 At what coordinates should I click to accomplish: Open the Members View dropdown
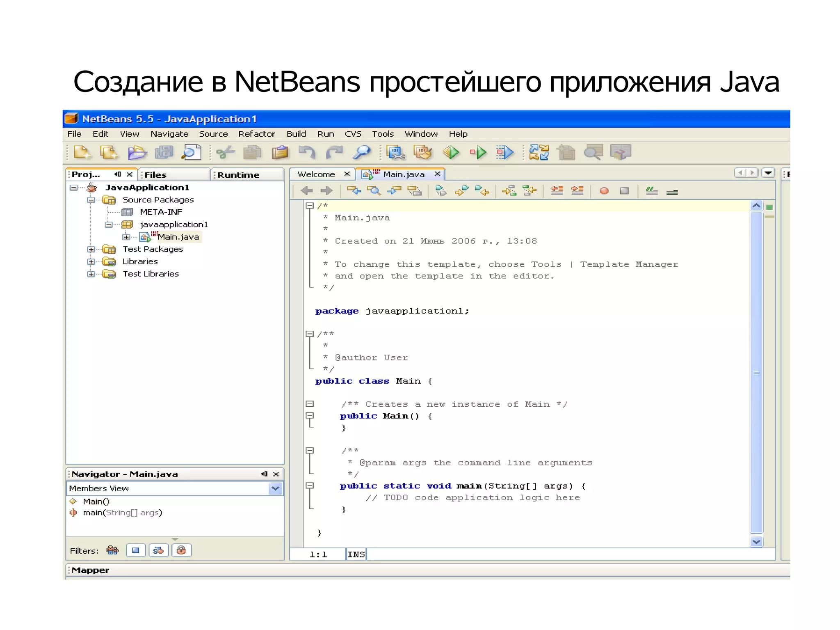[275, 488]
